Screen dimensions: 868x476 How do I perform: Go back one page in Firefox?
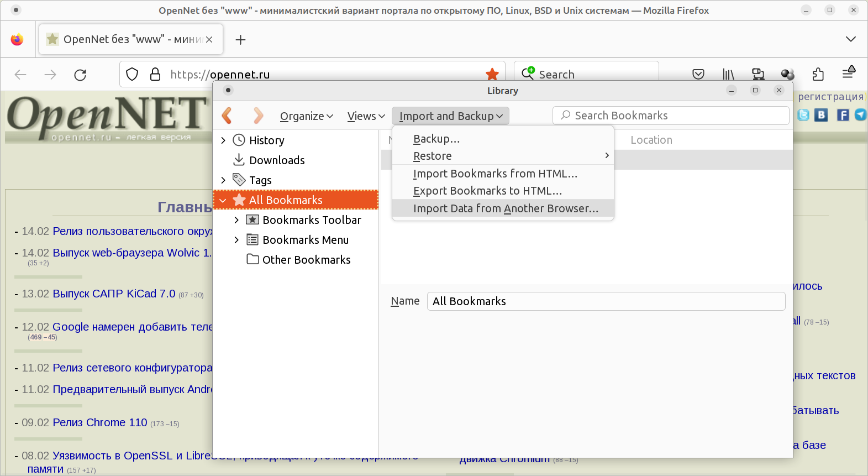20,75
